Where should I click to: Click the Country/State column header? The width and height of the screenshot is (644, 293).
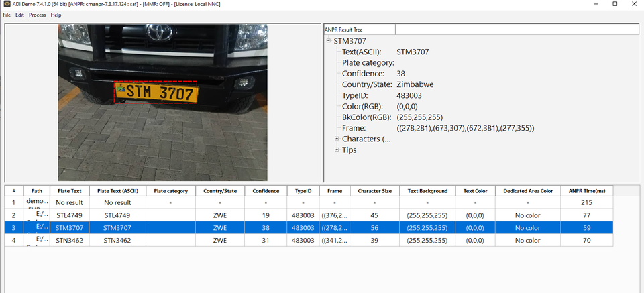(219, 191)
